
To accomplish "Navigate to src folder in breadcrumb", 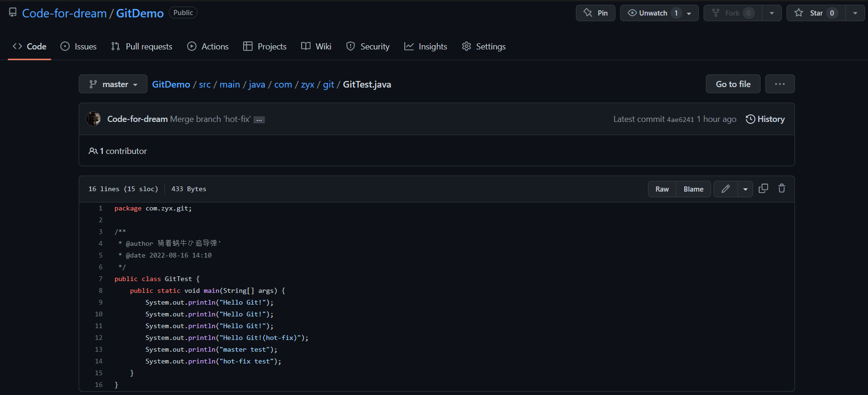I will tap(205, 84).
